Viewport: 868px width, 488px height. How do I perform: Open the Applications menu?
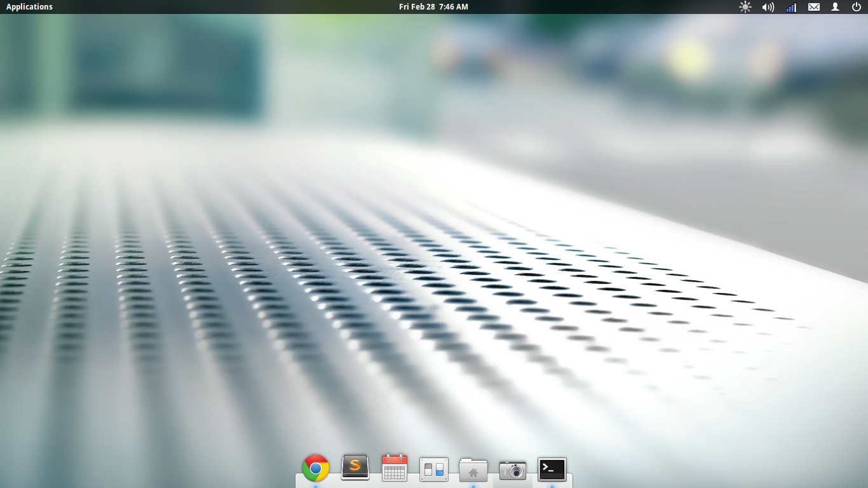click(x=29, y=7)
